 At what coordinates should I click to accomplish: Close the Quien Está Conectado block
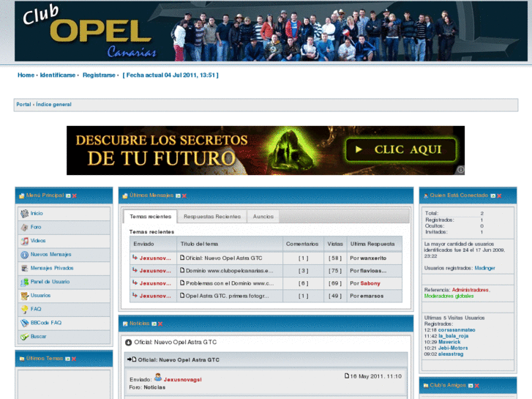pyautogui.click(x=499, y=196)
